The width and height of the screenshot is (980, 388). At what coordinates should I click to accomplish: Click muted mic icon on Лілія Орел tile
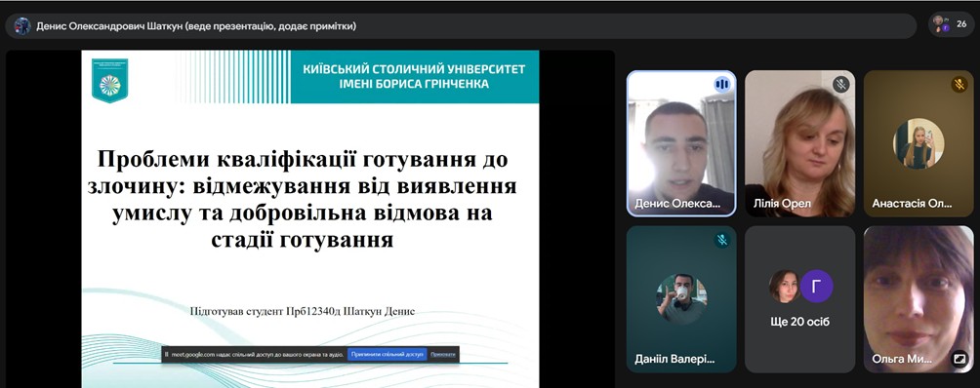(x=840, y=84)
